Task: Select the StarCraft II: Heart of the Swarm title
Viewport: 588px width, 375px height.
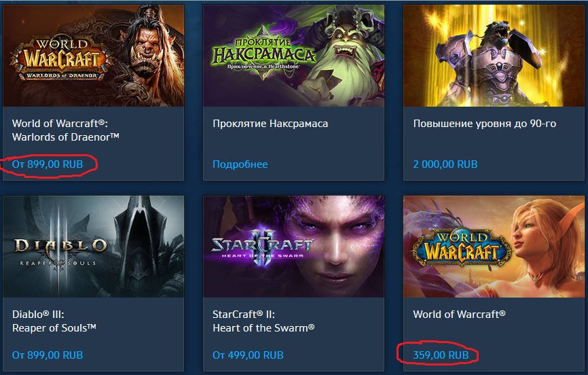Action: coord(263,321)
